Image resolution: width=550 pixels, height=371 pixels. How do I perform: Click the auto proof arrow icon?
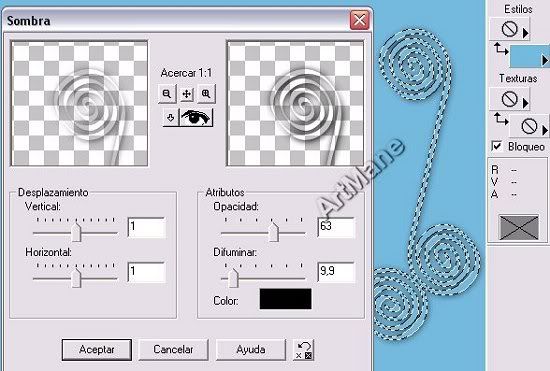171,118
